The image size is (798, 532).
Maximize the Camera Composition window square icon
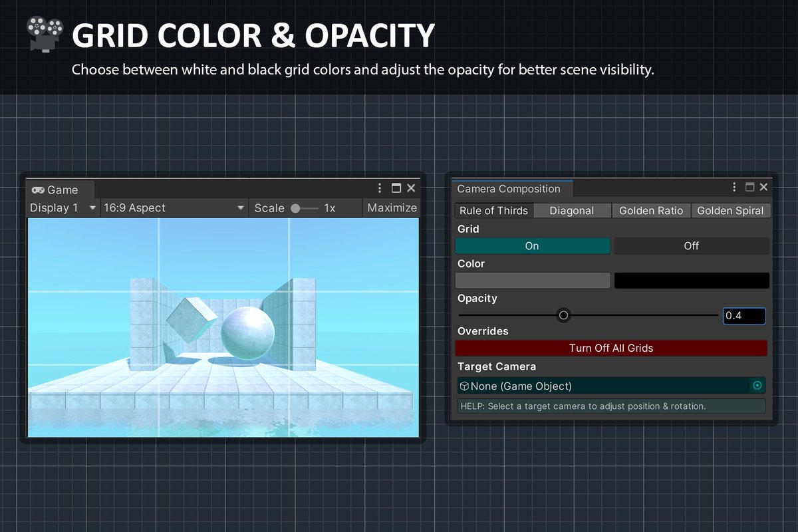click(749, 188)
